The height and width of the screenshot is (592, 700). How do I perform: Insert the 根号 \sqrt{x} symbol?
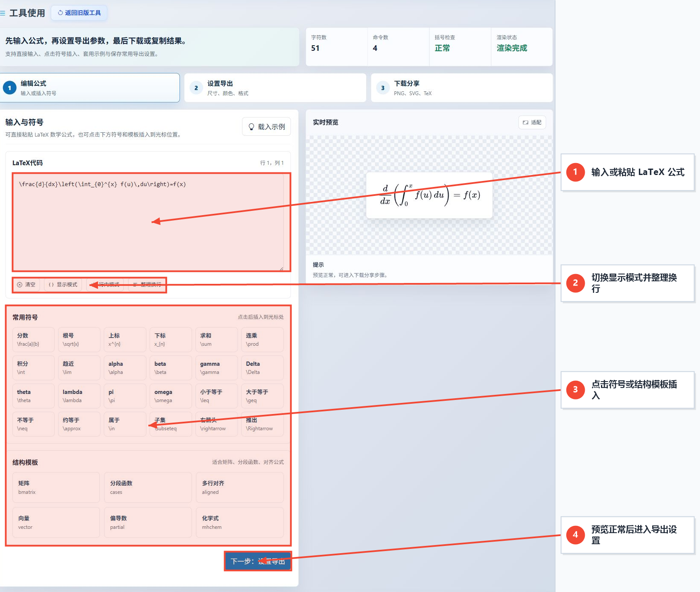tap(79, 340)
